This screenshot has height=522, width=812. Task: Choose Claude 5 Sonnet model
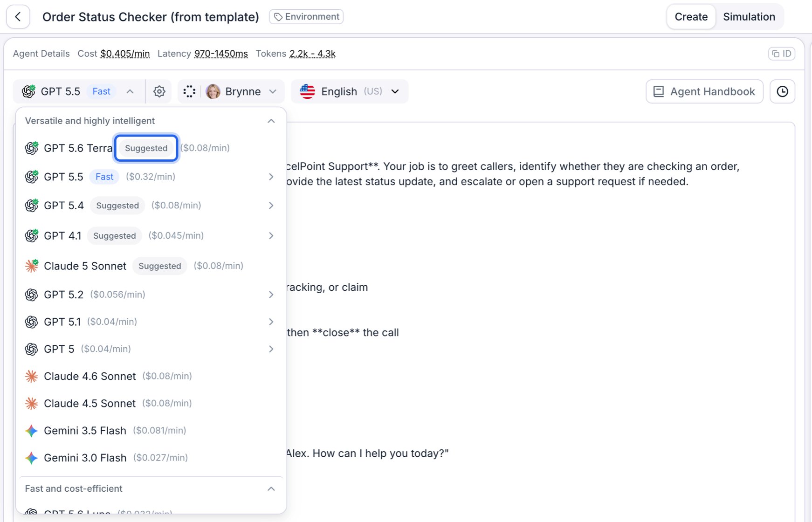151,266
